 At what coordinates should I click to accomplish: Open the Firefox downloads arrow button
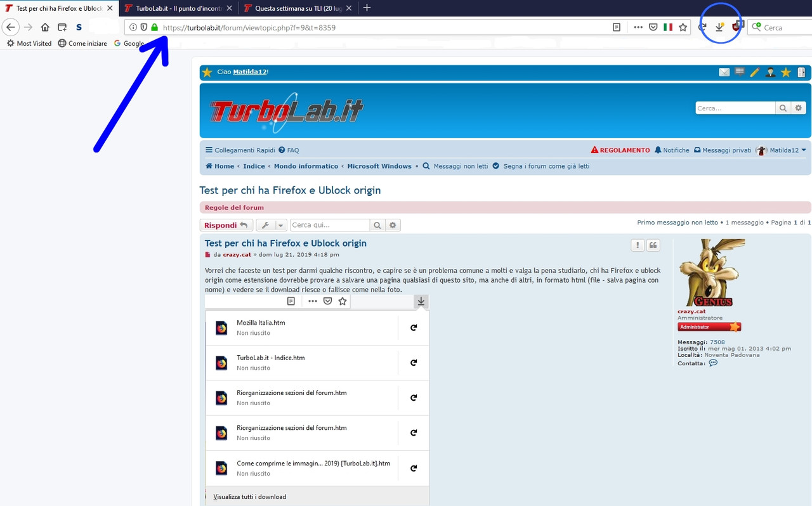point(719,27)
